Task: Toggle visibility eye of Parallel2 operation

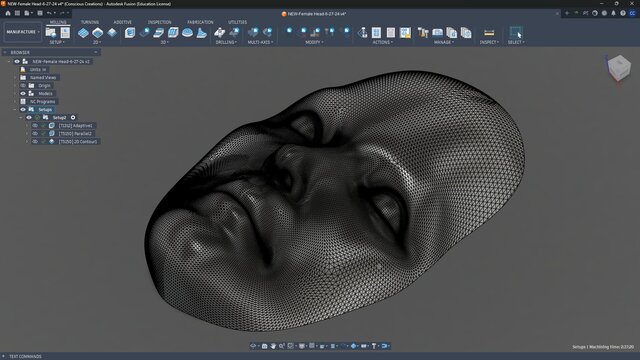Action: click(35, 133)
